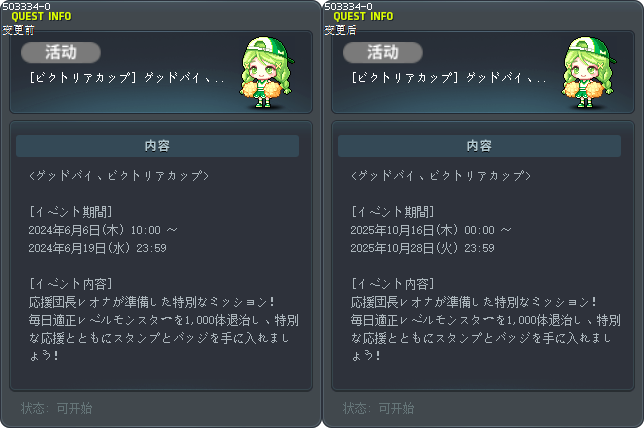
Task: Click the left QUEST INFO title
Action: (41, 16)
